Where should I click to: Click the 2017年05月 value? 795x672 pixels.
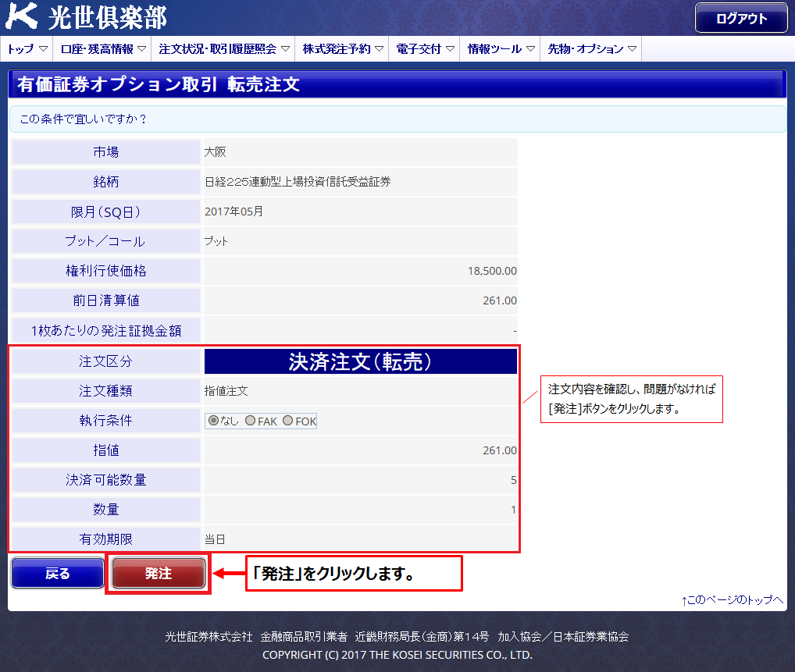coord(234,212)
